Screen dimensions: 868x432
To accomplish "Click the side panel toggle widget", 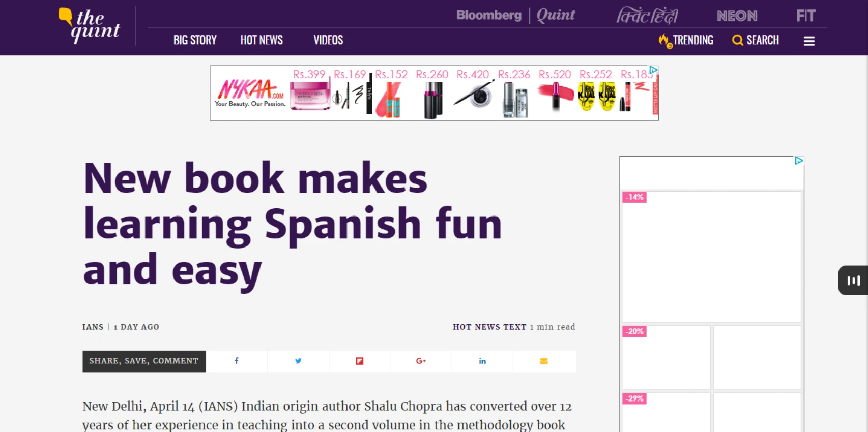I will [x=853, y=281].
